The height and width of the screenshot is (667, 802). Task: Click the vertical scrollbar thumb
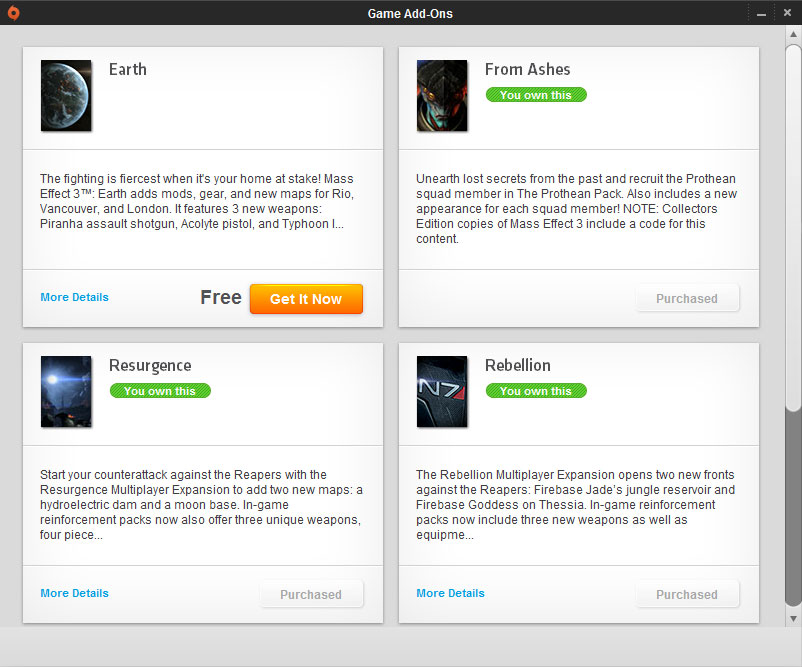(792, 225)
